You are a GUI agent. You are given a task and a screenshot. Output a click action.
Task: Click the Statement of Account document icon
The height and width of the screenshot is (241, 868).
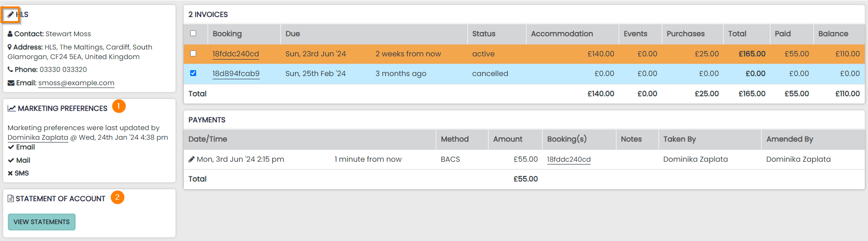(x=11, y=199)
